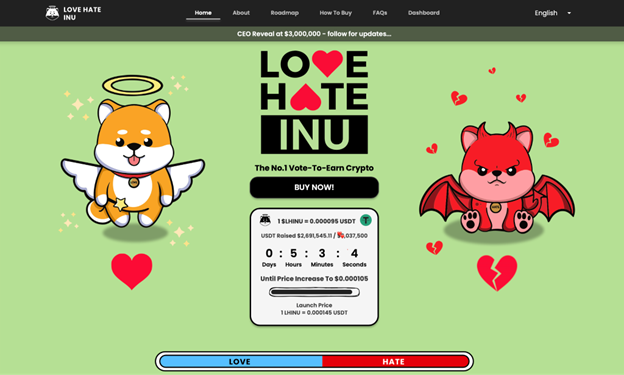
Task: Click the Seconds countdown value
Action: [x=354, y=253]
